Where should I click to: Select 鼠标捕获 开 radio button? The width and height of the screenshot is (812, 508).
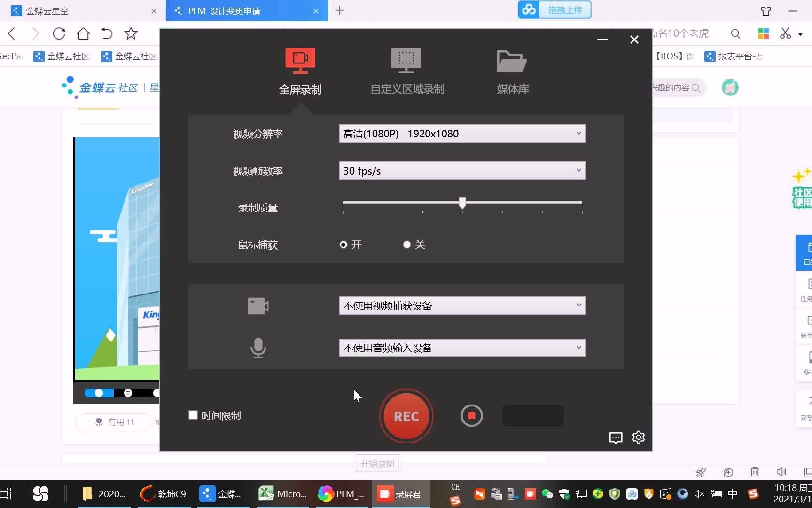pos(344,245)
